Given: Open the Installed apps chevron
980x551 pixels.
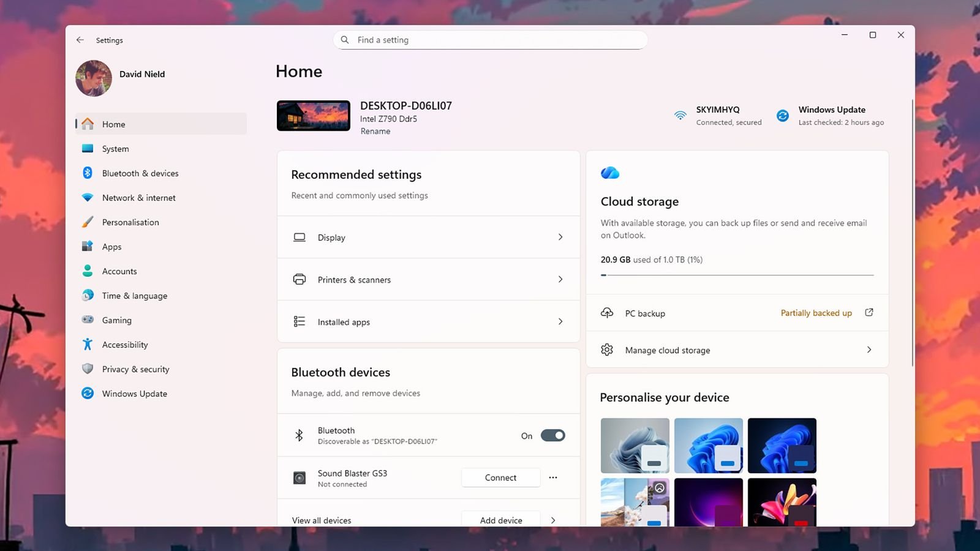Looking at the screenshot, I should click(560, 321).
